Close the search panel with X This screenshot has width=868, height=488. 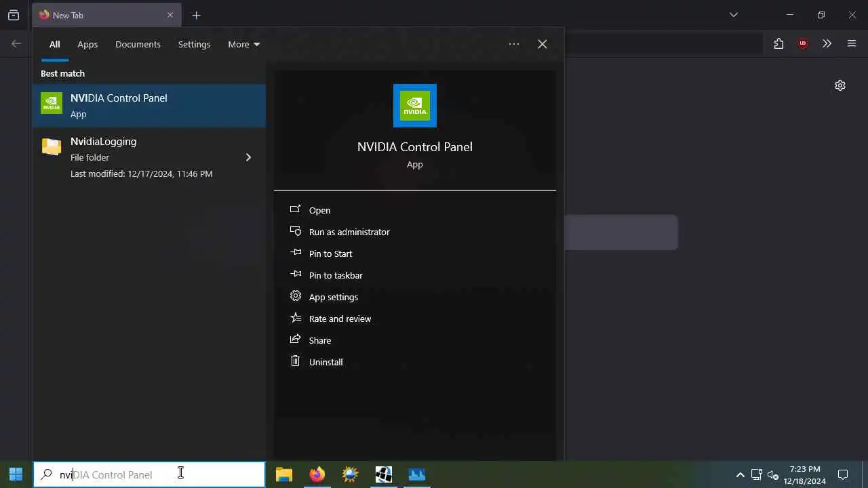(542, 44)
